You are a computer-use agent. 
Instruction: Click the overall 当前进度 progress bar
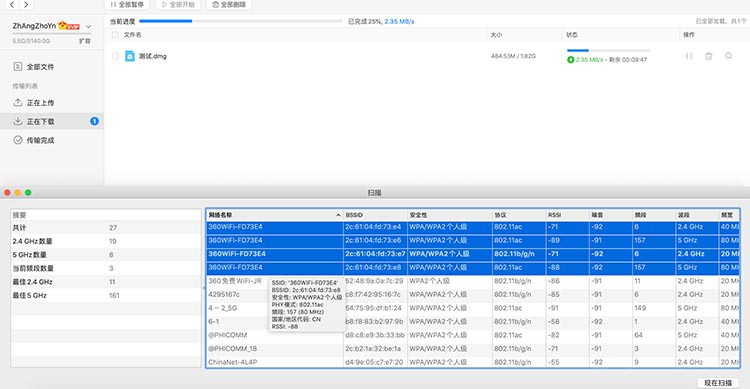[x=241, y=21]
